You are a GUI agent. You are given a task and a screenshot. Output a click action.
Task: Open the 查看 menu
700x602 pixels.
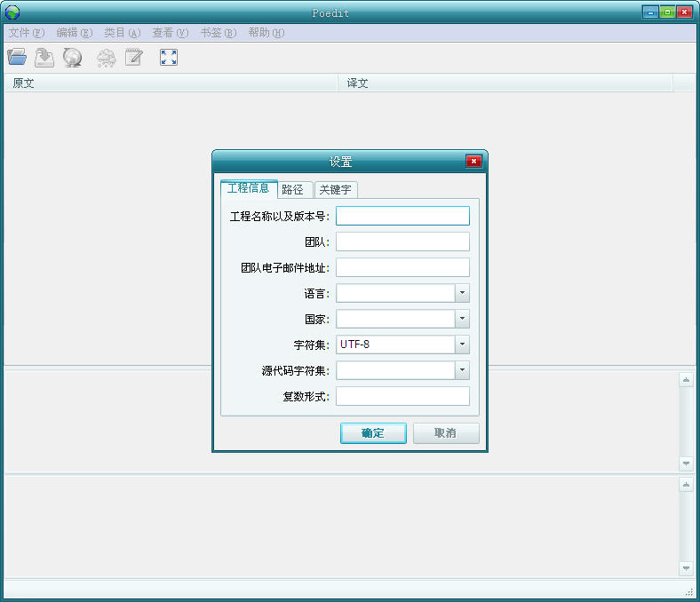click(x=170, y=33)
